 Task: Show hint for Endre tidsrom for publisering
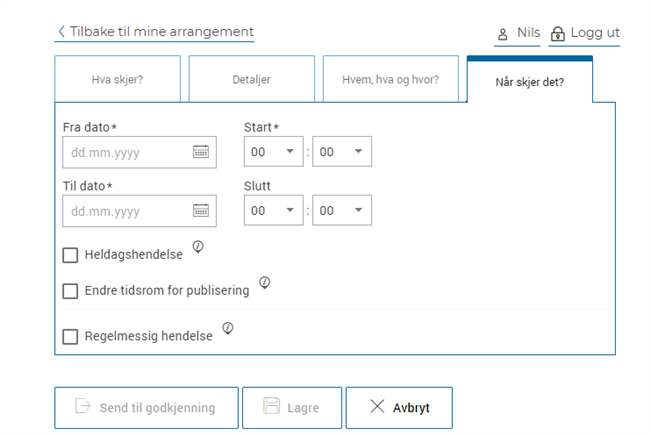click(x=264, y=283)
